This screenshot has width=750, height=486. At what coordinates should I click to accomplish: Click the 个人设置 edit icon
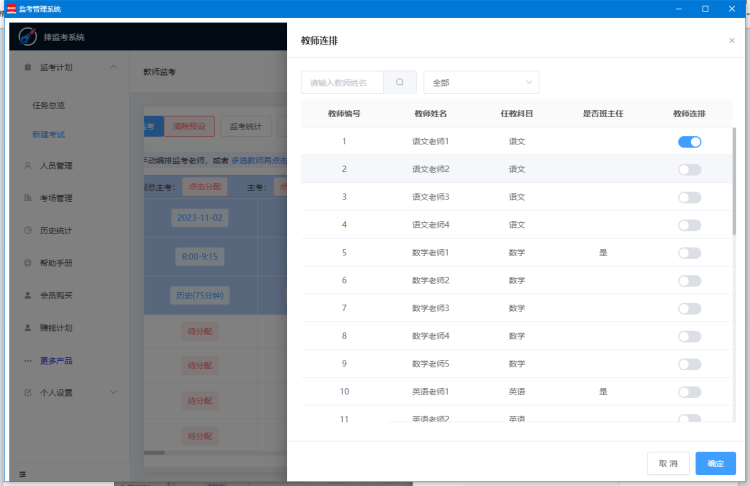point(28,393)
